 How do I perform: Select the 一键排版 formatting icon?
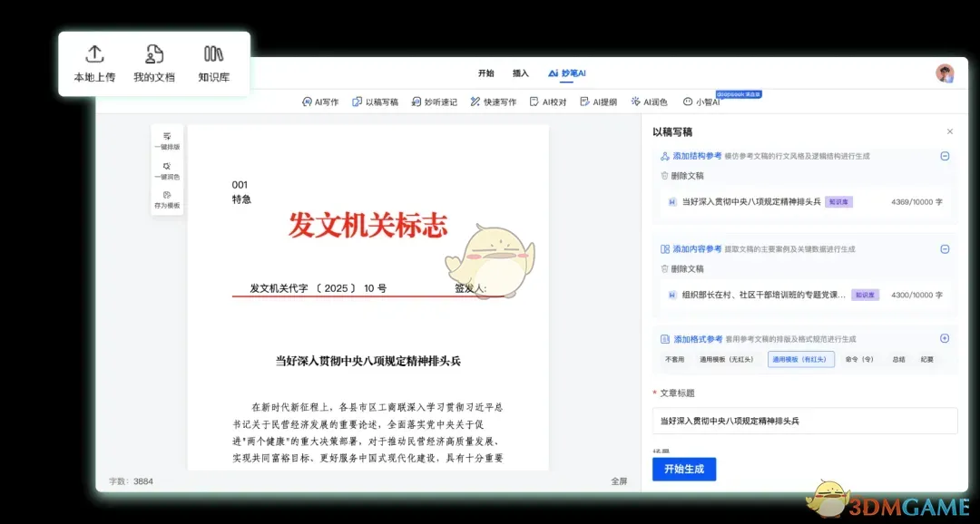[x=167, y=139]
